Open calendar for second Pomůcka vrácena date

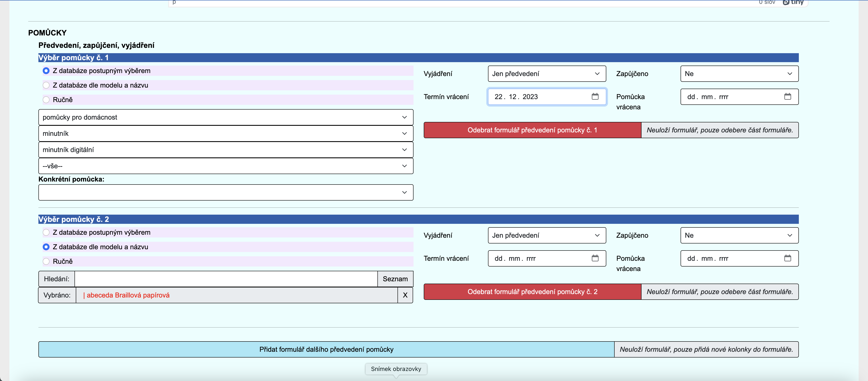pyautogui.click(x=788, y=258)
